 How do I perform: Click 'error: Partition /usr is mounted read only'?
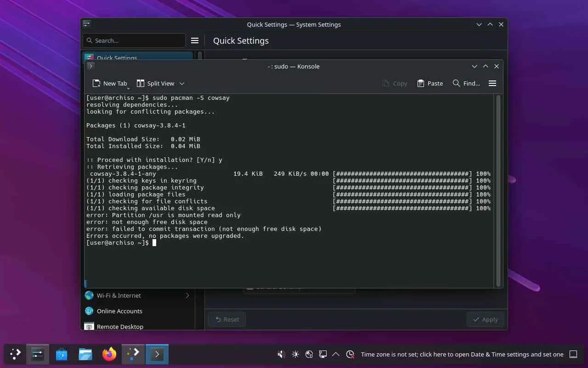[164, 215]
